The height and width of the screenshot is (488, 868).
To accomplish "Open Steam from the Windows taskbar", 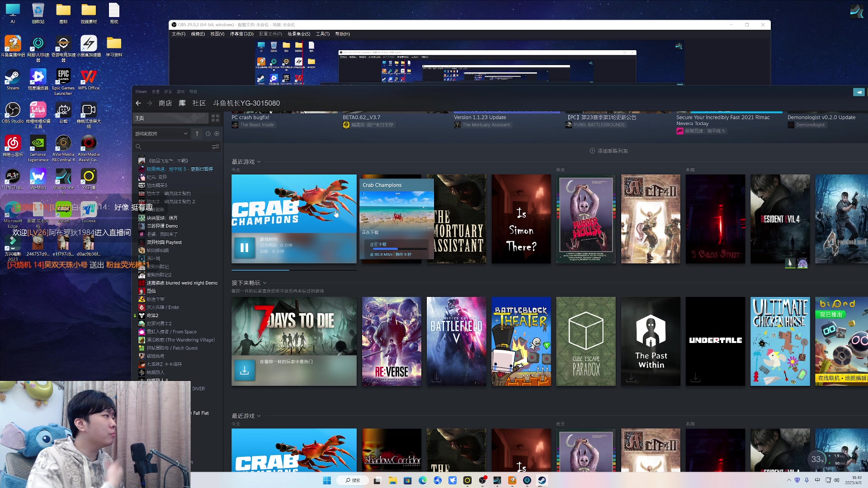I will point(542,480).
